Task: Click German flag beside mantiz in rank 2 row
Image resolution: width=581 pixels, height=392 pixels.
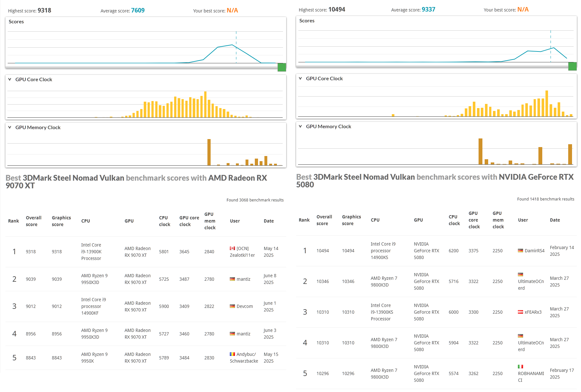Action: (x=232, y=279)
